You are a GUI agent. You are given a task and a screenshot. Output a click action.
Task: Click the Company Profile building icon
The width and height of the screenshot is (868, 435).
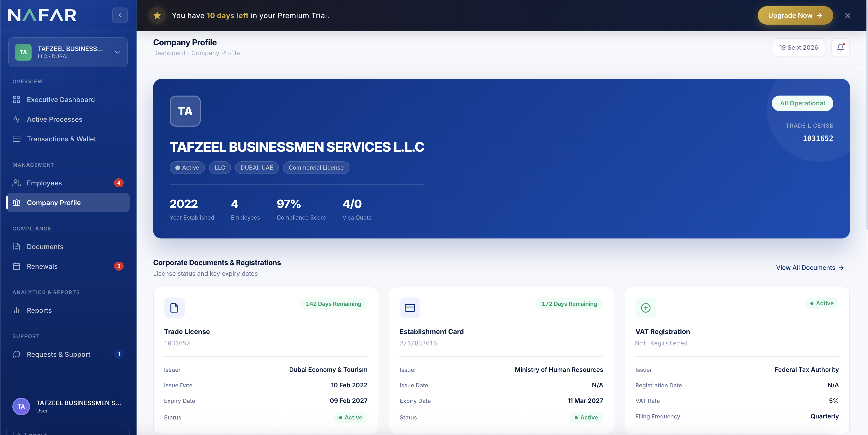(17, 203)
